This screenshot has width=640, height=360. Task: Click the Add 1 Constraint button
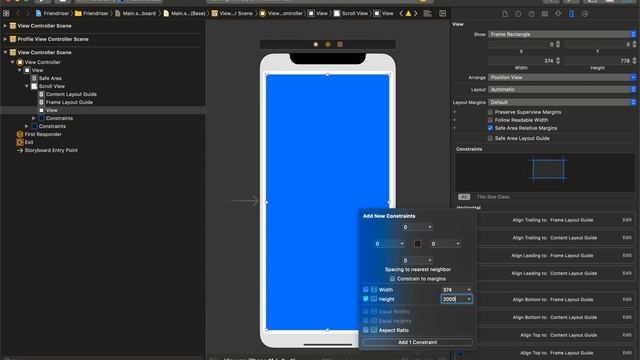point(418,342)
